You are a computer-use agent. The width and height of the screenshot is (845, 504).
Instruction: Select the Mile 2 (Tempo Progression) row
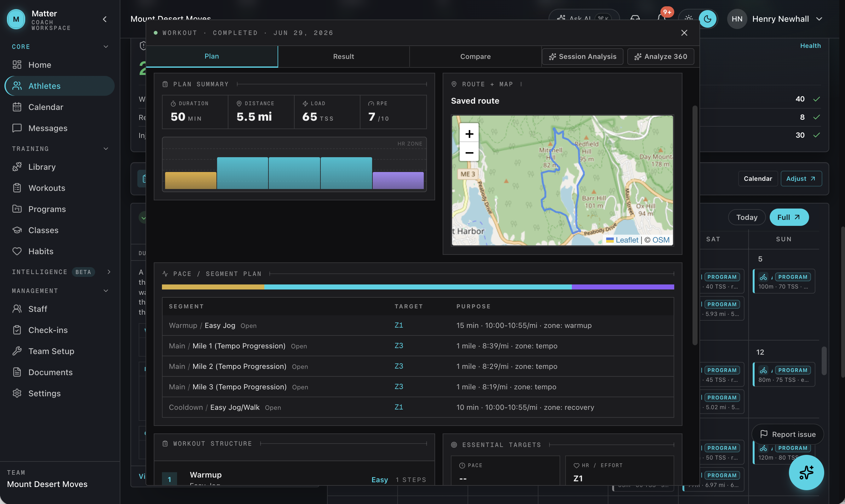(x=418, y=366)
